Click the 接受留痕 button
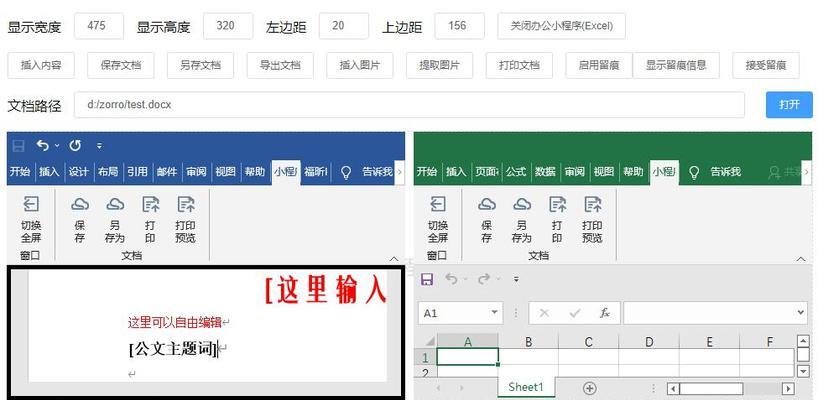 (x=766, y=65)
